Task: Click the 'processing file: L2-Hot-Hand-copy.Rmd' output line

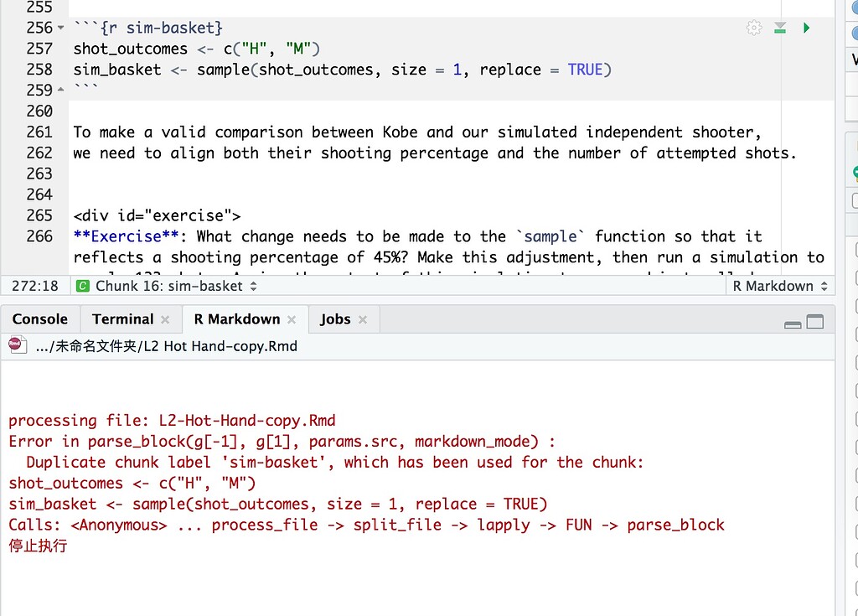Action: 172,421
